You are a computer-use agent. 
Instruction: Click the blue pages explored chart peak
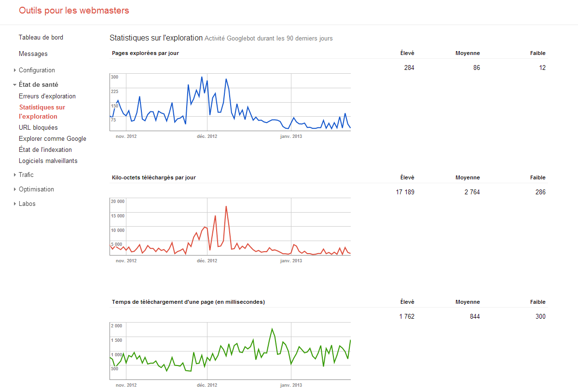click(202, 77)
